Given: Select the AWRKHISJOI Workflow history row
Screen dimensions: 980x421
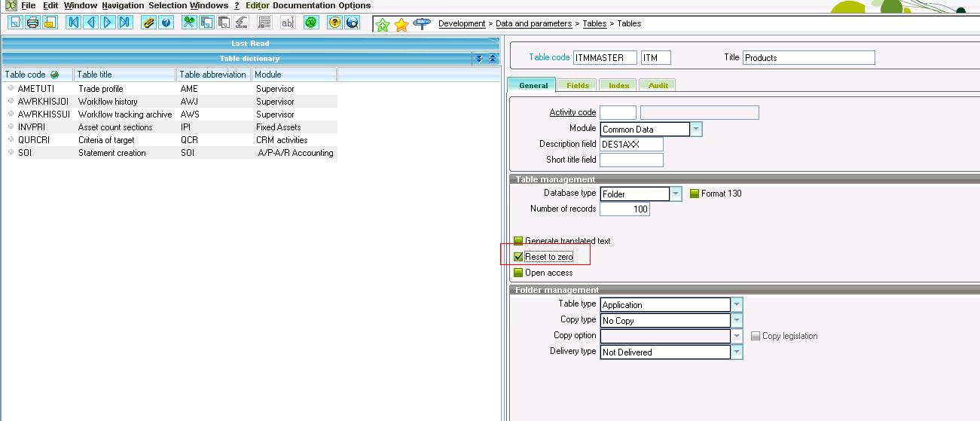Looking at the screenshot, I should pyautogui.click(x=170, y=102).
